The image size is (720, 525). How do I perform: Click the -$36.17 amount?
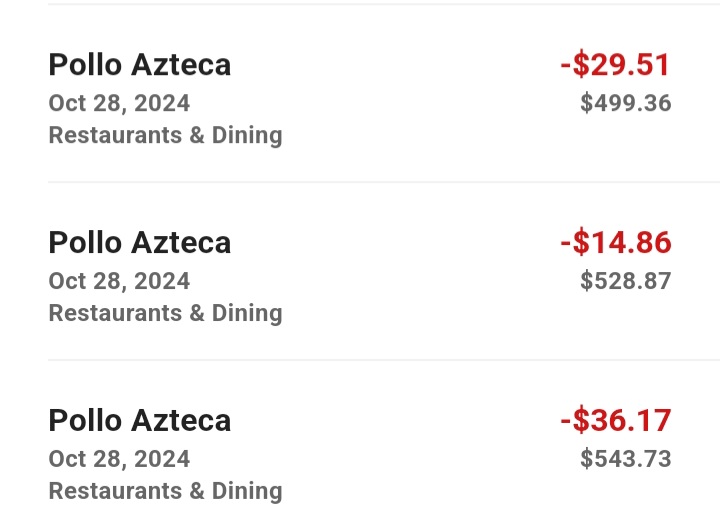(615, 421)
